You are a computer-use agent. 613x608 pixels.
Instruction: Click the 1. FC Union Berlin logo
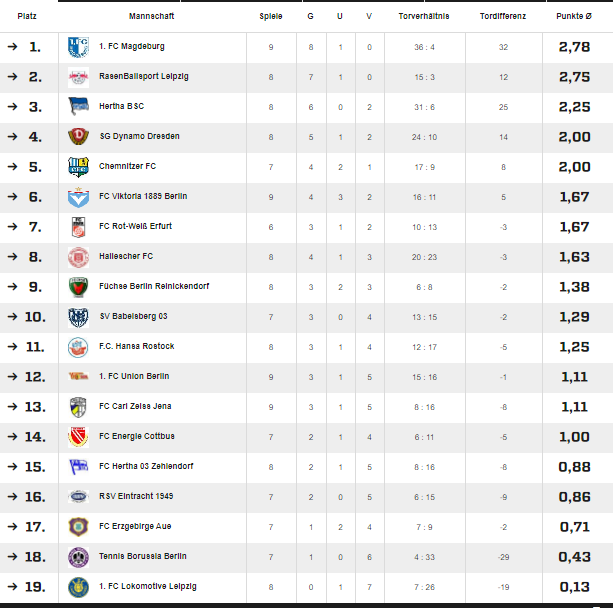coord(78,377)
